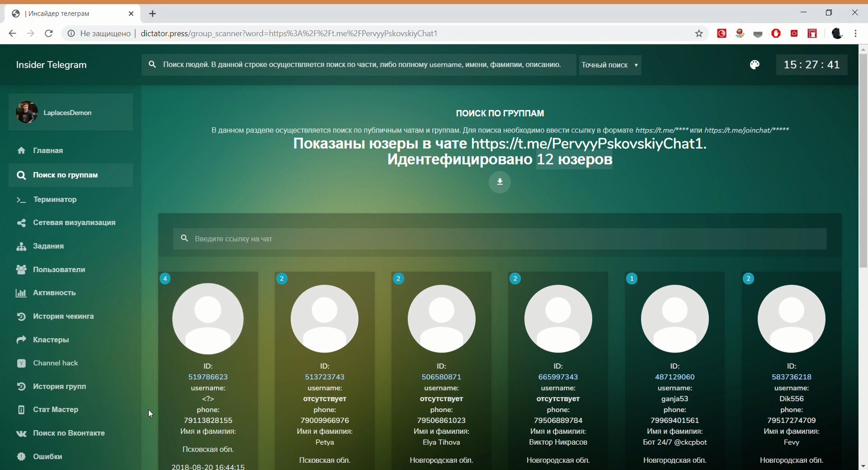Click the Channel hack icon

click(21, 363)
